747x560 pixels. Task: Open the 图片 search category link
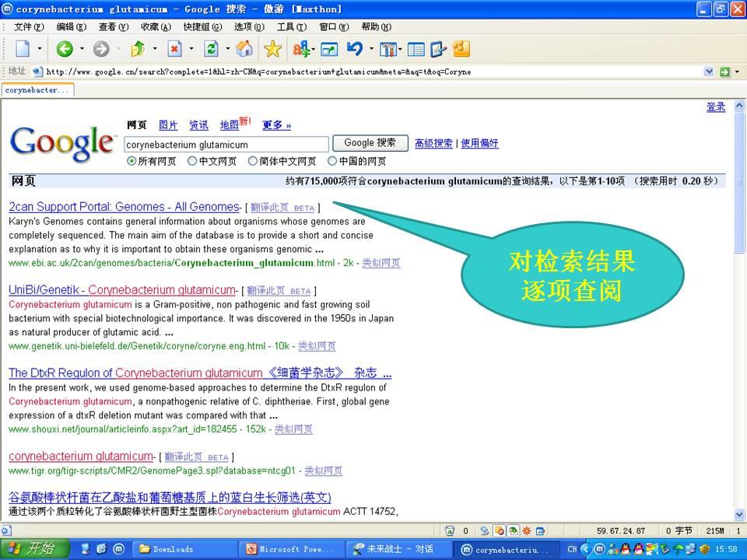[168, 124]
